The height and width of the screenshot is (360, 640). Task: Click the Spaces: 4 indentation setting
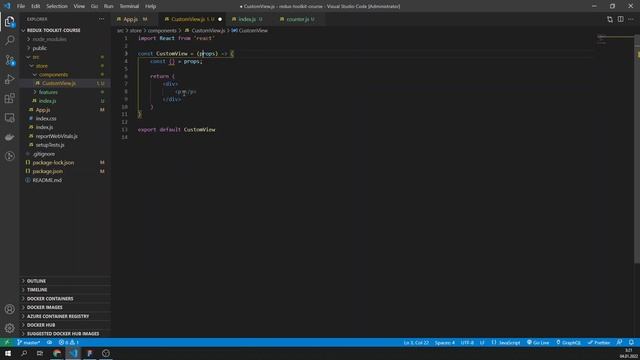point(445,342)
